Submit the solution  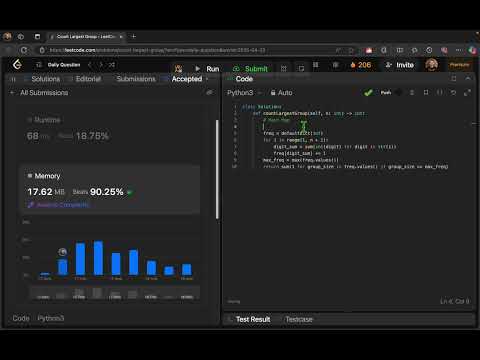(x=250, y=69)
